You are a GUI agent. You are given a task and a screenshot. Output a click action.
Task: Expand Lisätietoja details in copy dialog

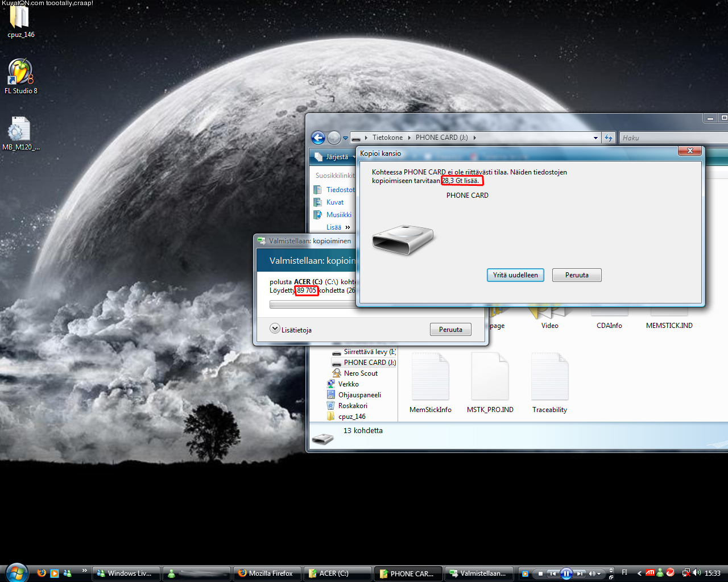(275, 329)
